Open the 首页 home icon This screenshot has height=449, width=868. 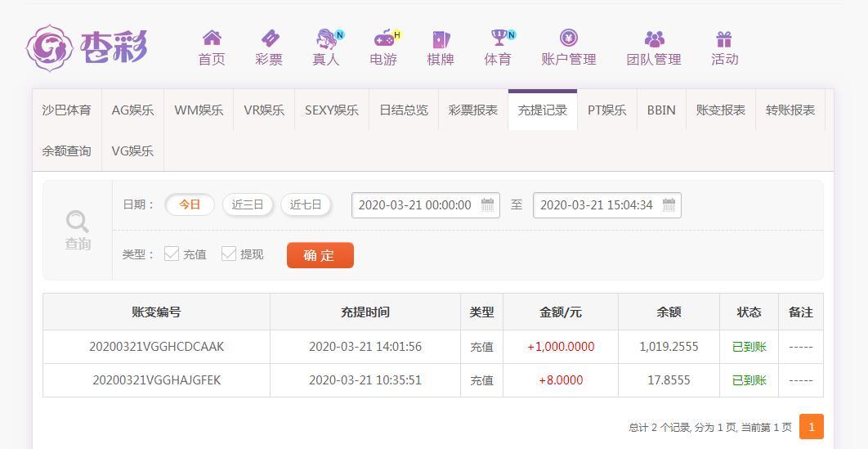tap(212, 38)
